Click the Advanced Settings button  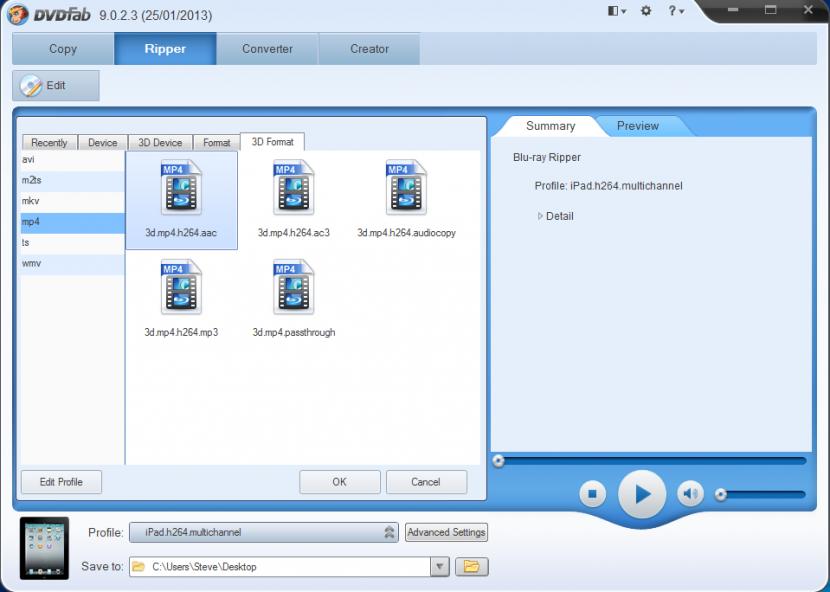[446, 532]
